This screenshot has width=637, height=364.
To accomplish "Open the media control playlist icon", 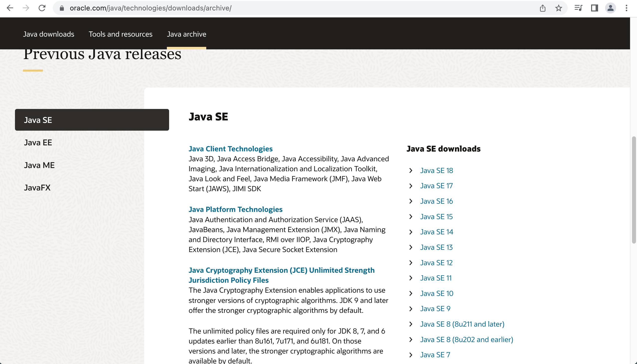I will (x=578, y=8).
